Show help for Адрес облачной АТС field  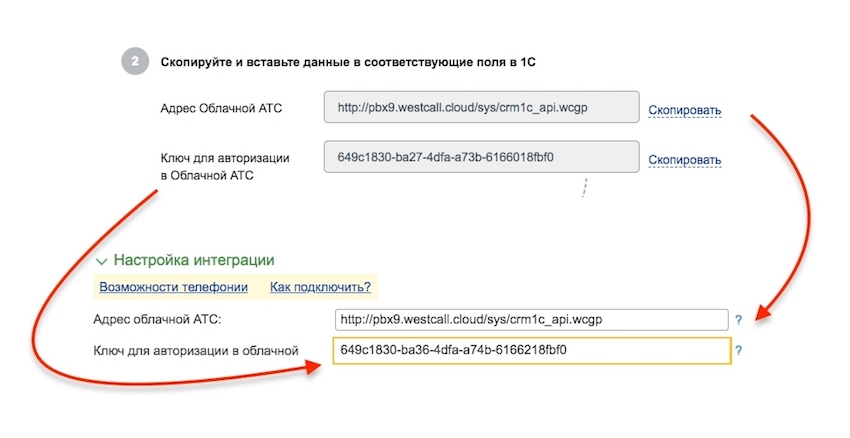click(738, 320)
